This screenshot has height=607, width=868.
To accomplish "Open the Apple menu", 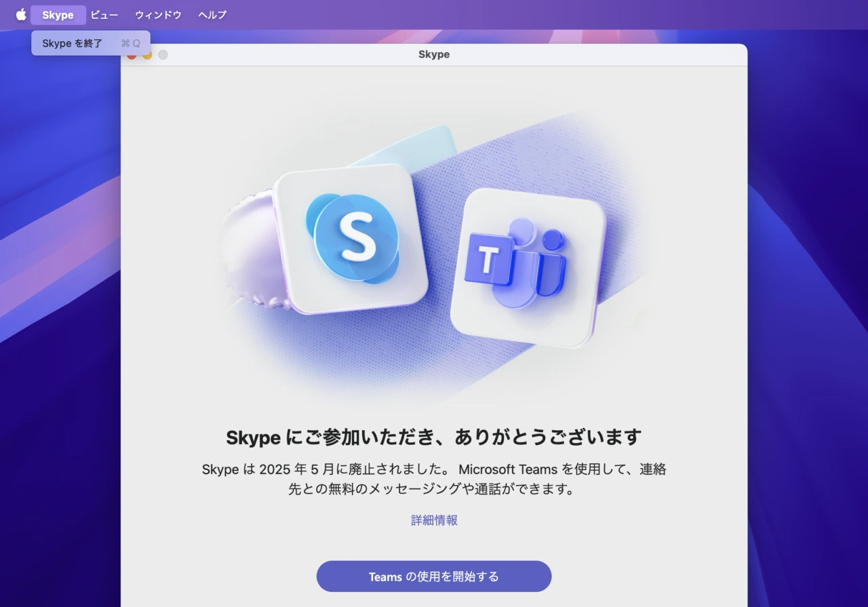I will (x=21, y=14).
